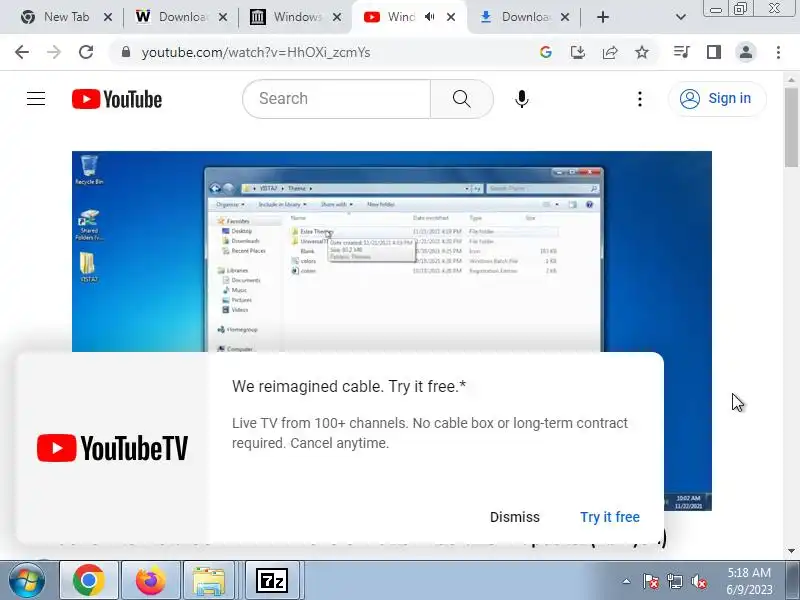800x600 pixels.
Task: Mute the YouTube tab via the speaker icon
Action: tap(430, 17)
